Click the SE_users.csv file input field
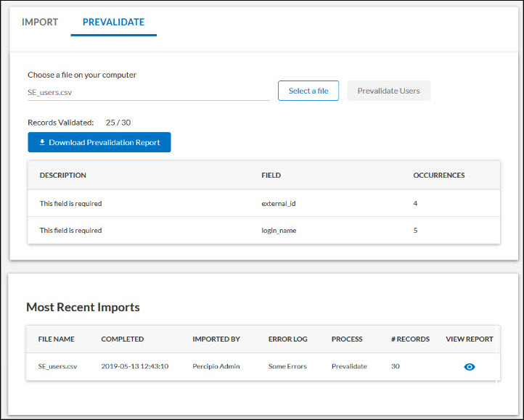The image size is (524, 420). coord(148,93)
